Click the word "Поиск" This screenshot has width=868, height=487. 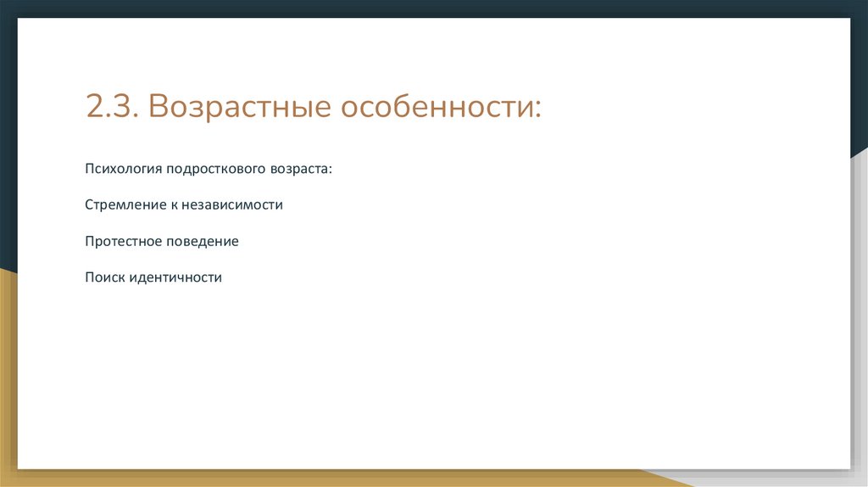click(105, 277)
